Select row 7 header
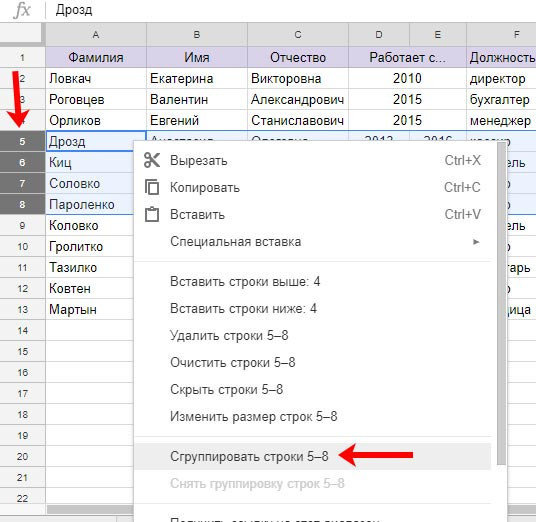 tap(22, 184)
